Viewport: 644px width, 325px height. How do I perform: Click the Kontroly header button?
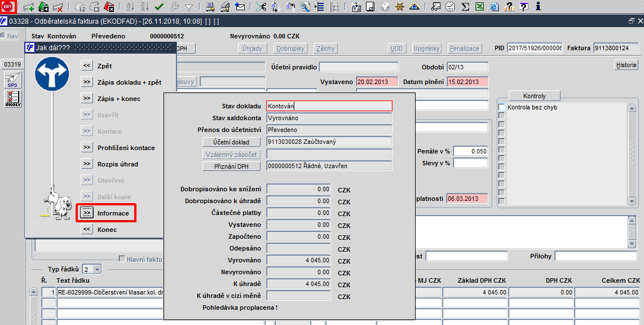pos(535,96)
